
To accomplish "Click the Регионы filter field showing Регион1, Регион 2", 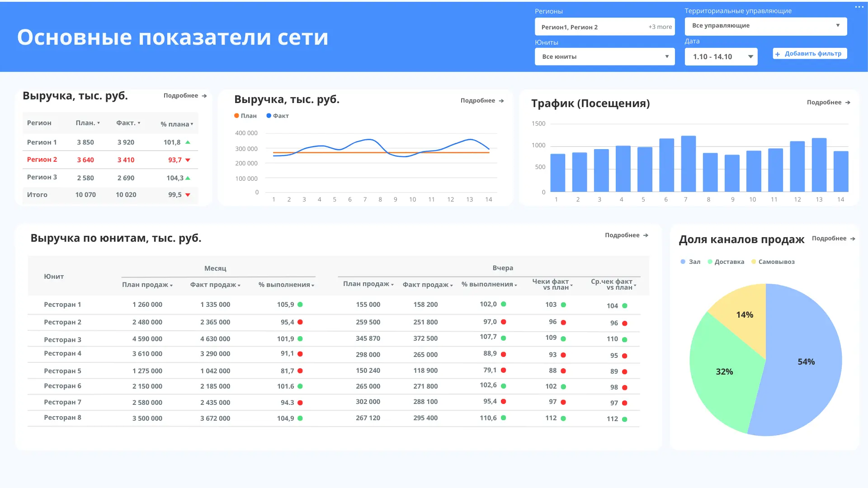I will click(604, 27).
